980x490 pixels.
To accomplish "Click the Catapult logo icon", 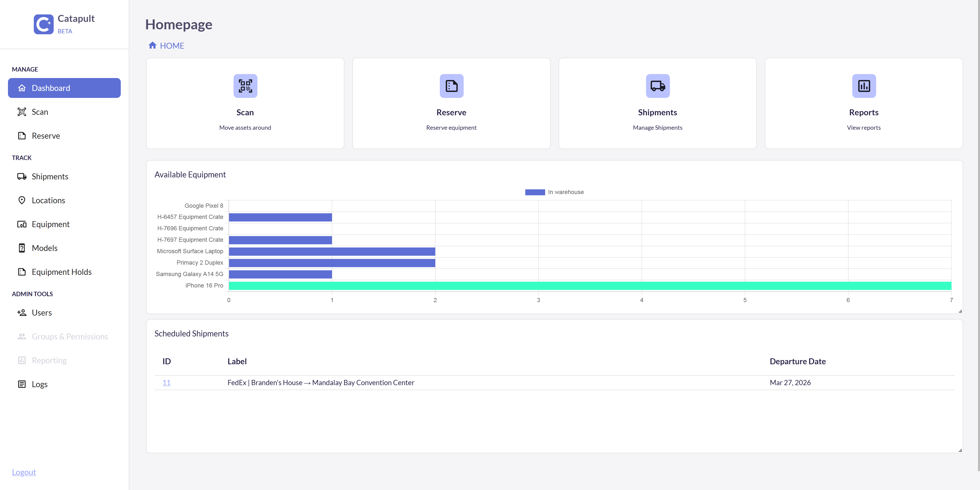I will [x=43, y=24].
